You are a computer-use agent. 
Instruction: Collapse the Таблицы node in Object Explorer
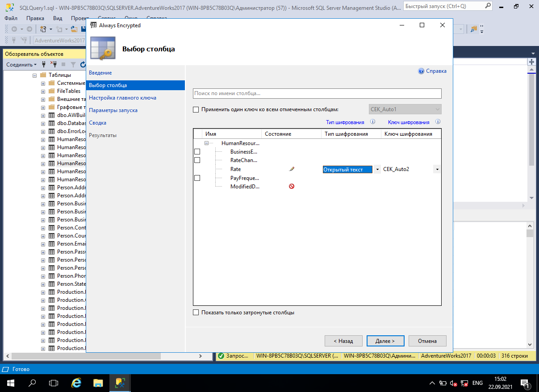(x=34, y=75)
